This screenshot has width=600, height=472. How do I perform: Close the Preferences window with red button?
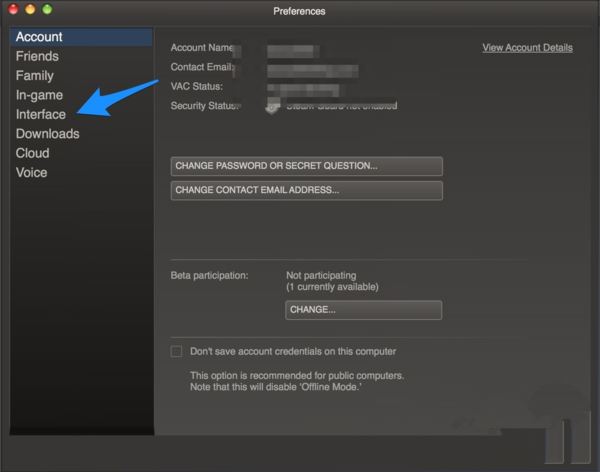click(x=13, y=9)
